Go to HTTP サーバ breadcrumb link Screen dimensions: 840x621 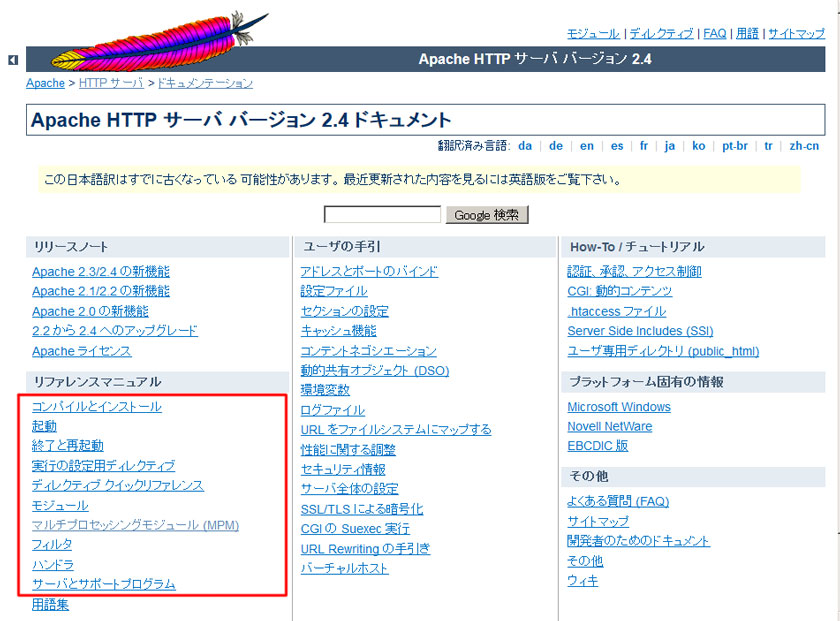[111, 84]
